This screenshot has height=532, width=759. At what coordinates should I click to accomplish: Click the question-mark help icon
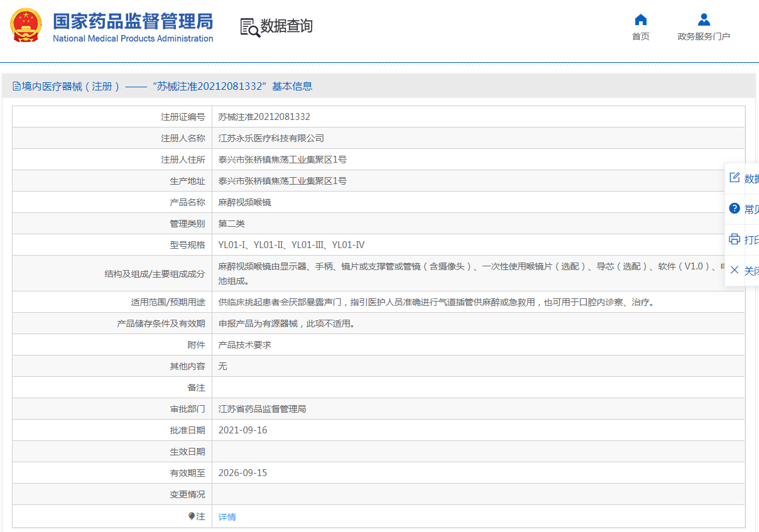(x=734, y=209)
